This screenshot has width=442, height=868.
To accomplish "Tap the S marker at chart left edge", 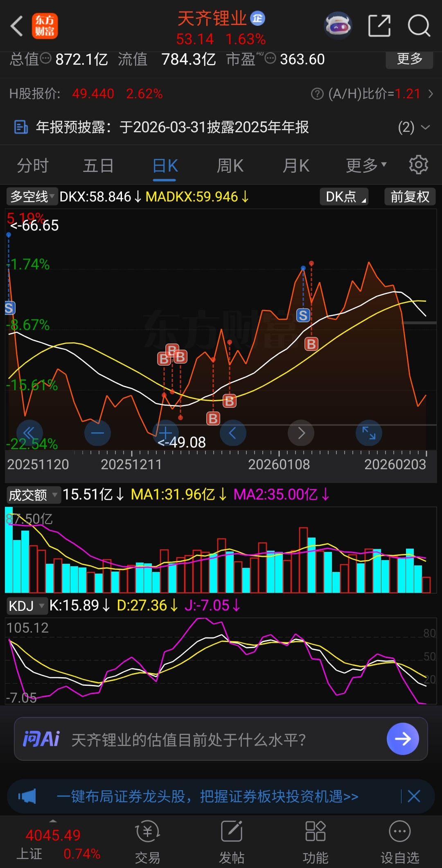I will pyautogui.click(x=9, y=308).
